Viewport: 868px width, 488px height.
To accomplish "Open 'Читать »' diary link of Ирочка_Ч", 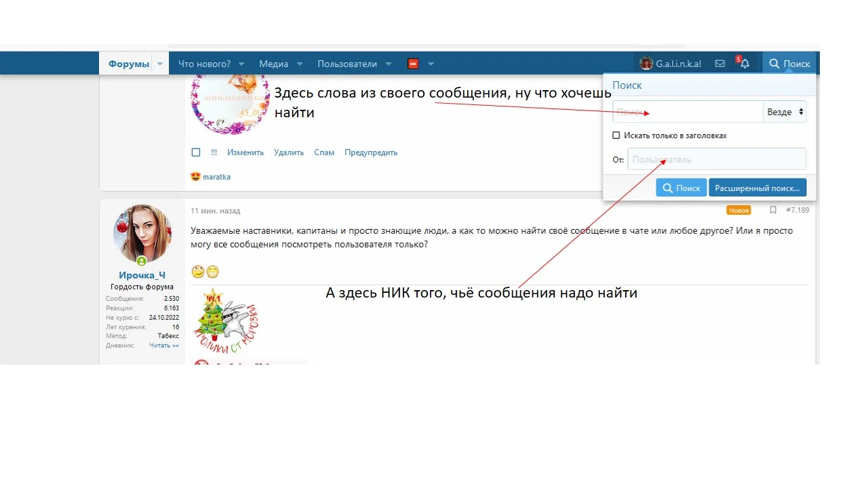I will pyautogui.click(x=163, y=345).
